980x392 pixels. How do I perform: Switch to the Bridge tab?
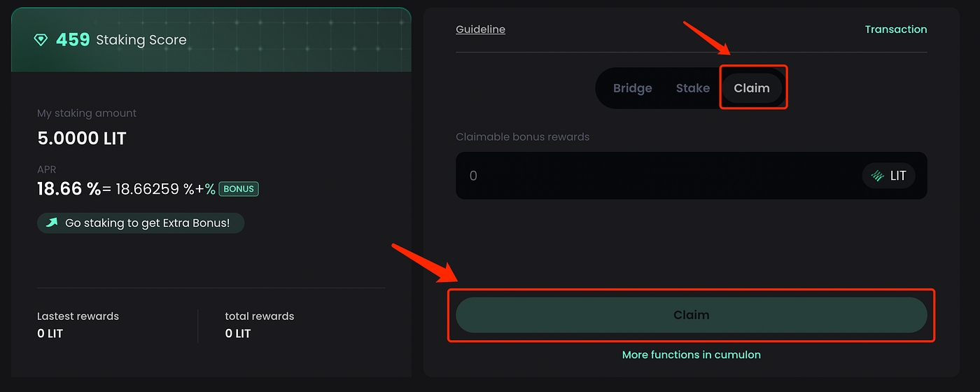click(x=632, y=88)
